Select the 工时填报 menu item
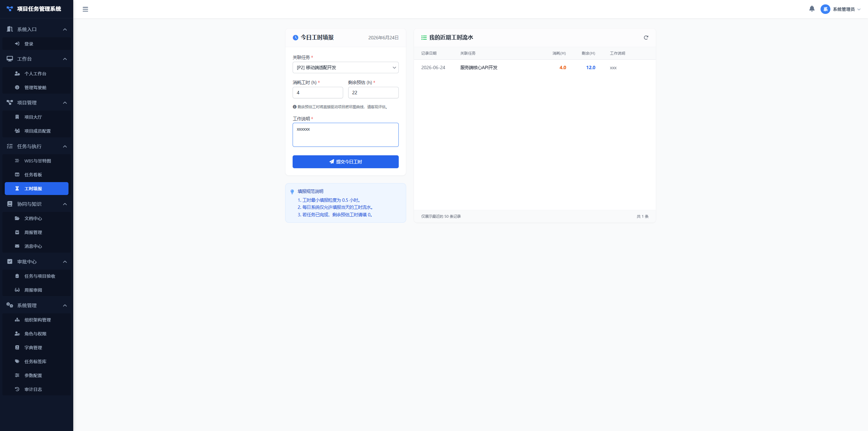The image size is (868, 431). (x=37, y=189)
